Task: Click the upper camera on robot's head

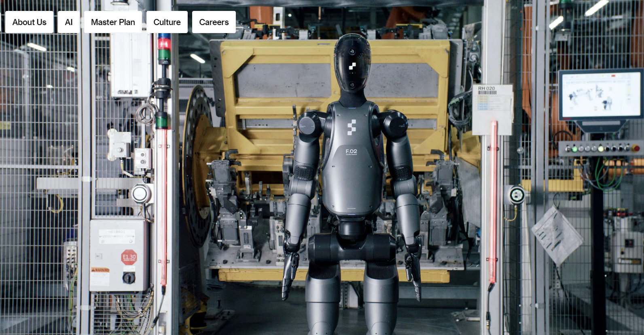Action: [x=352, y=52]
